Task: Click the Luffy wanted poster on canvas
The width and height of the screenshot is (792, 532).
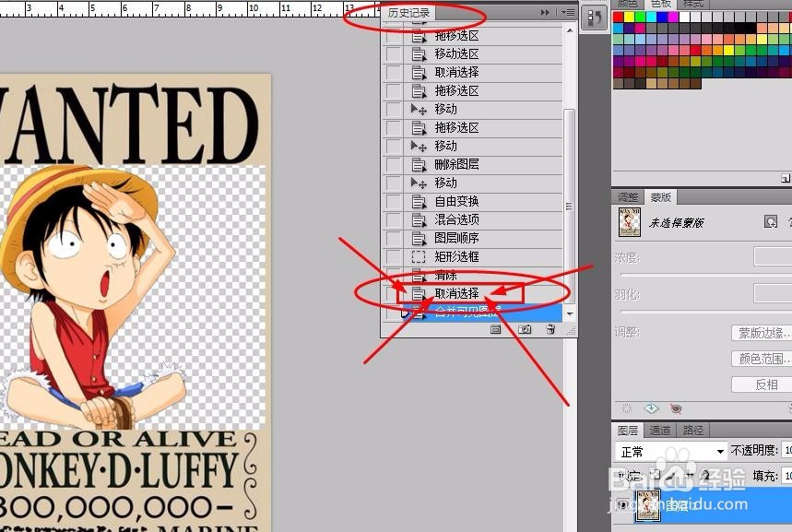Action: point(135,302)
